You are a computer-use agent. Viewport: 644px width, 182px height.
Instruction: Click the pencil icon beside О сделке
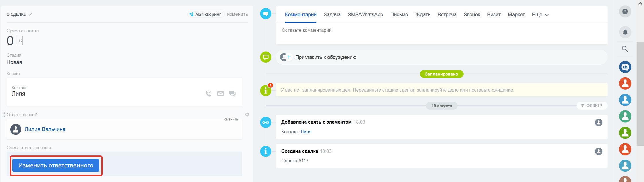tap(30, 15)
